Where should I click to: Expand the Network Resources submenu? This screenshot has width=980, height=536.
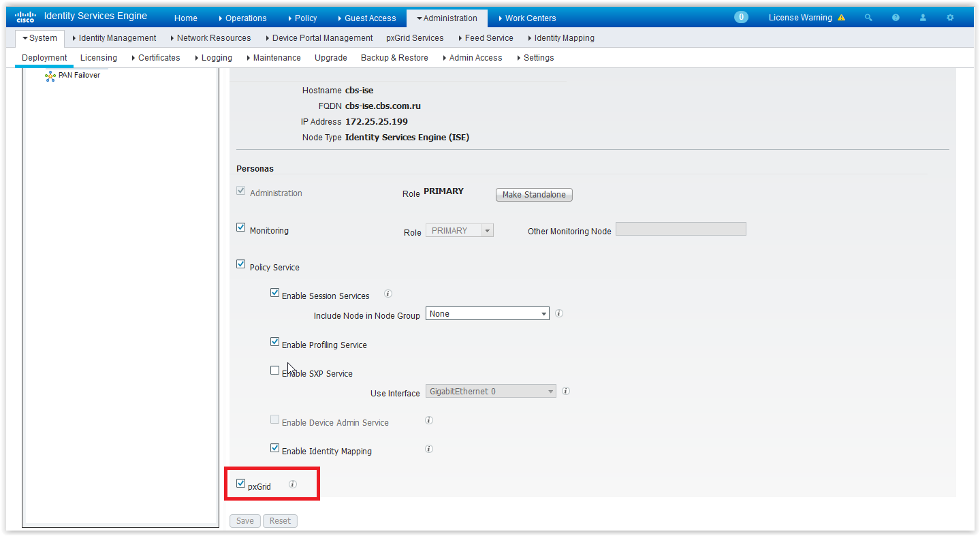point(210,38)
